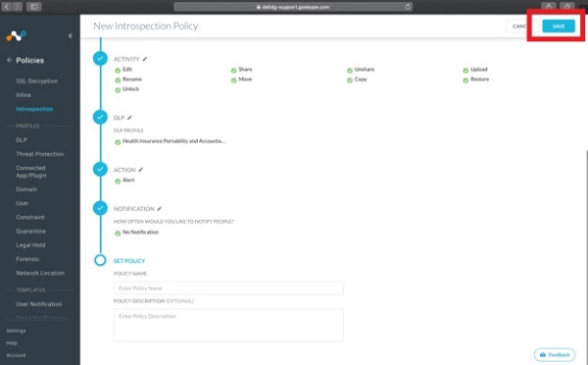Click the pencil icon next to ACTIVITY
The width and height of the screenshot is (588, 365).
(x=145, y=59)
